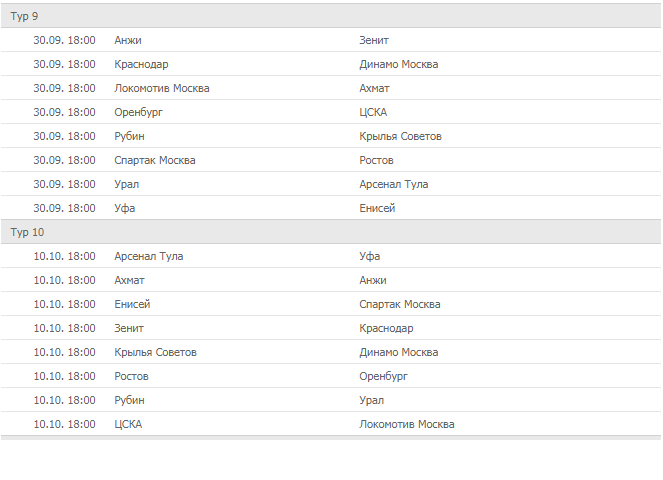Click the Тур 10 section header

[28, 232]
